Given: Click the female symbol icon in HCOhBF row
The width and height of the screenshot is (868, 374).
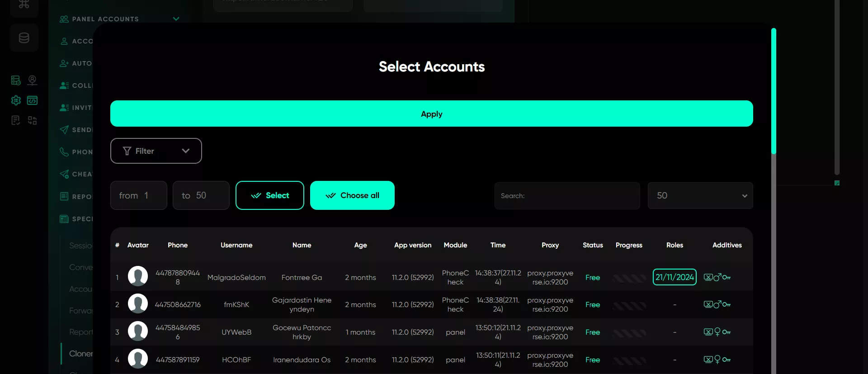Looking at the screenshot, I should coord(717,360).
